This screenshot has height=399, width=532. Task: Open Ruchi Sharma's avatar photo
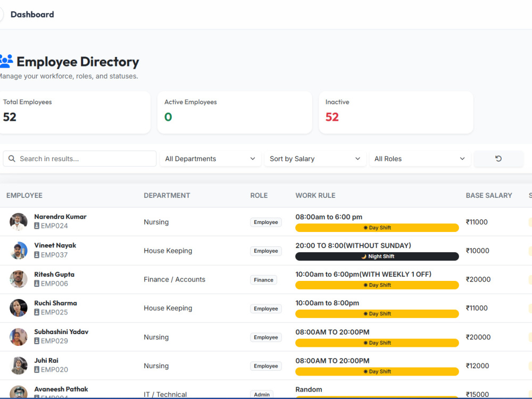18,307
